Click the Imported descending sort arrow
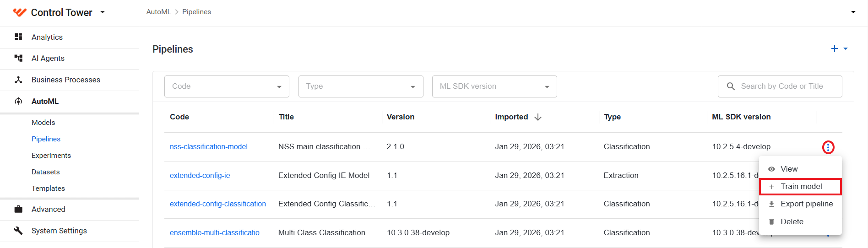868x248 pixels. tap(538, 117)
